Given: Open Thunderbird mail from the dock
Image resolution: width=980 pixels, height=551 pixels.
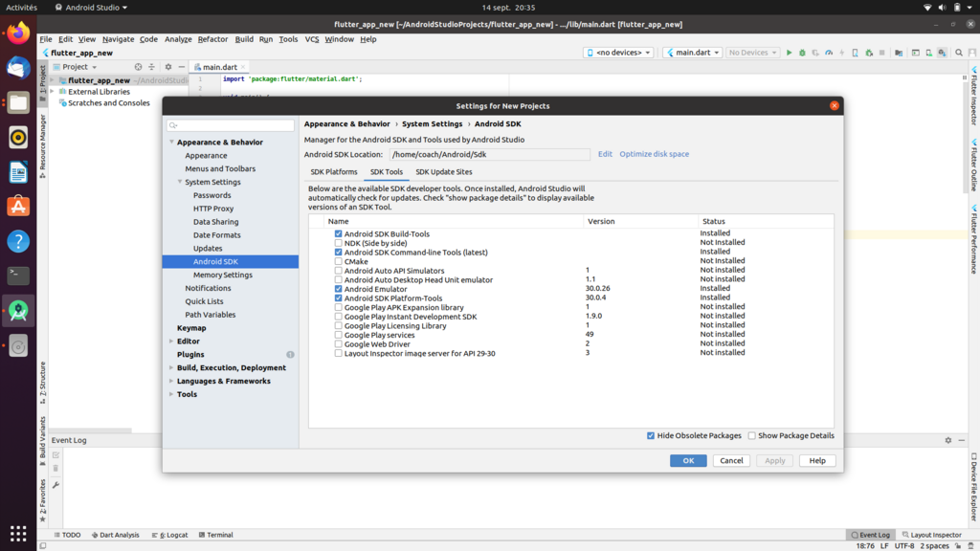Looking at the screenshot, I should 18,68.
